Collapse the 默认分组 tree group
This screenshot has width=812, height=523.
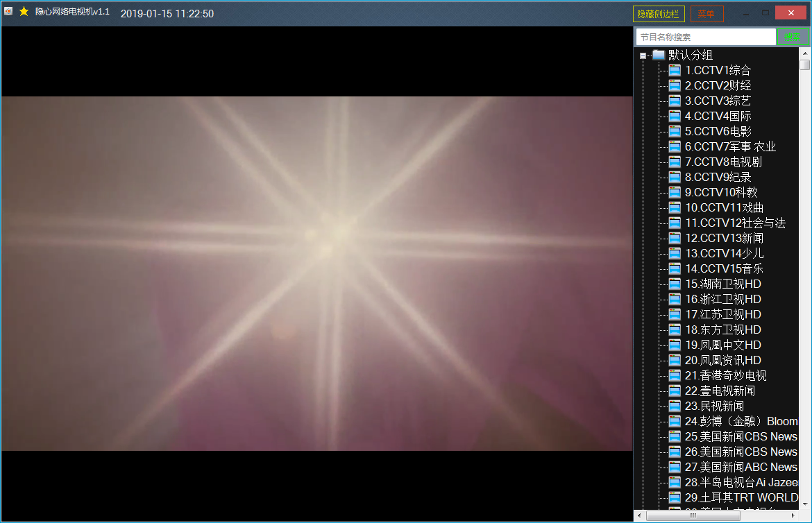pyautogui.click(x=643, y=55)
